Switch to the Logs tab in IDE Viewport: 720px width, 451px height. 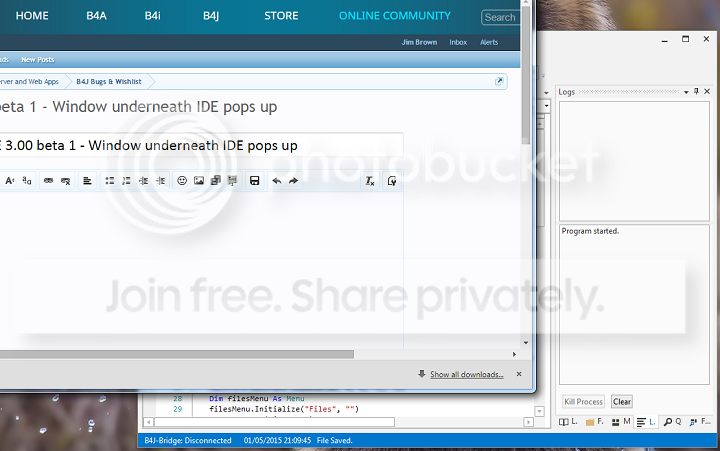646,422
